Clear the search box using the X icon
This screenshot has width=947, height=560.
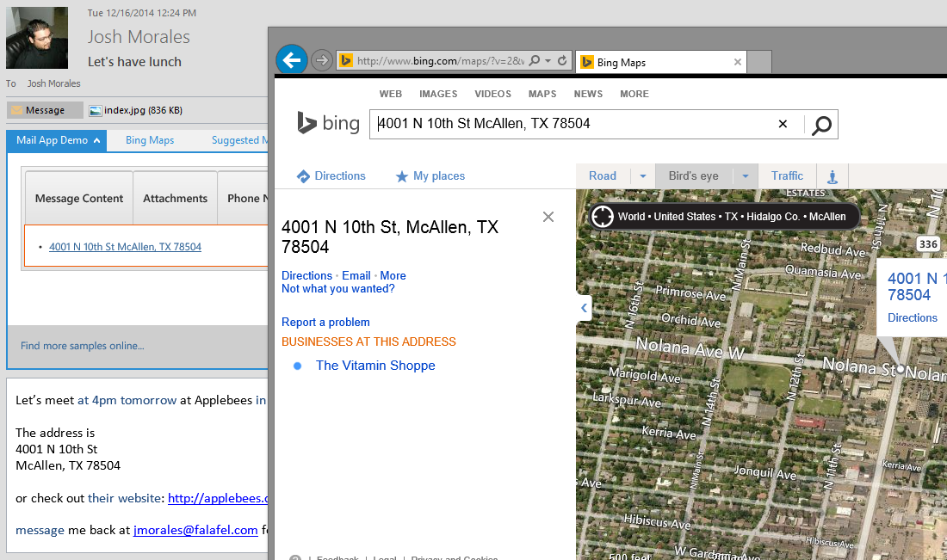tap(782, 124)
